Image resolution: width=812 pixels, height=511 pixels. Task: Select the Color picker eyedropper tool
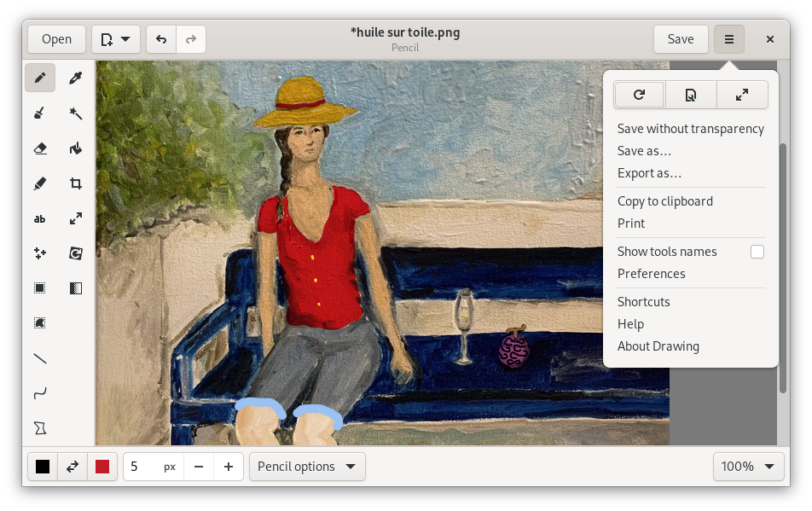(x=76, y=78)
